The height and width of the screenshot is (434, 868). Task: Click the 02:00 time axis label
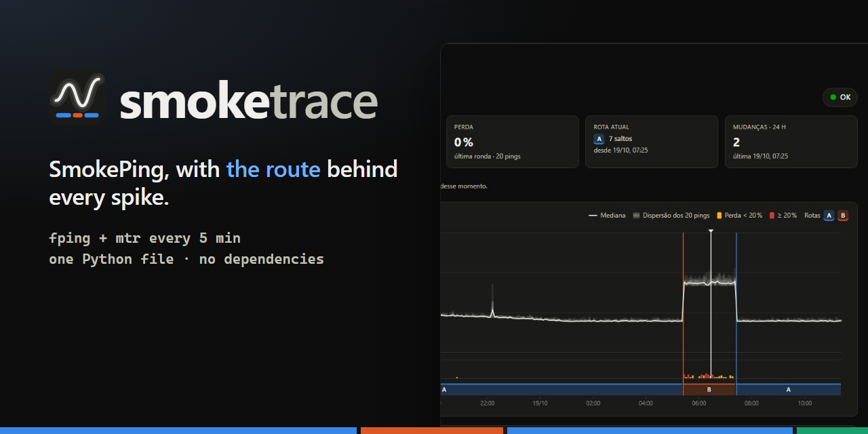point(593,403)
